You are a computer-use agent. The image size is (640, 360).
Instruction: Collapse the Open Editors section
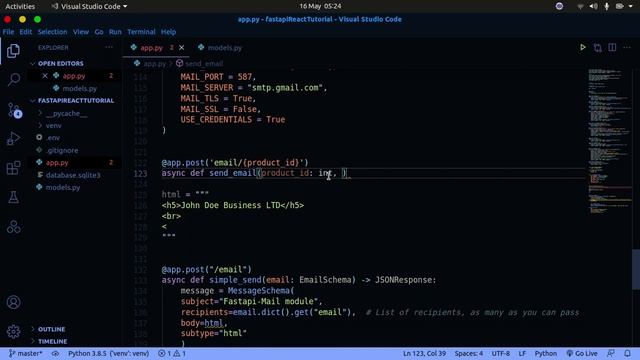click(60, 64)
